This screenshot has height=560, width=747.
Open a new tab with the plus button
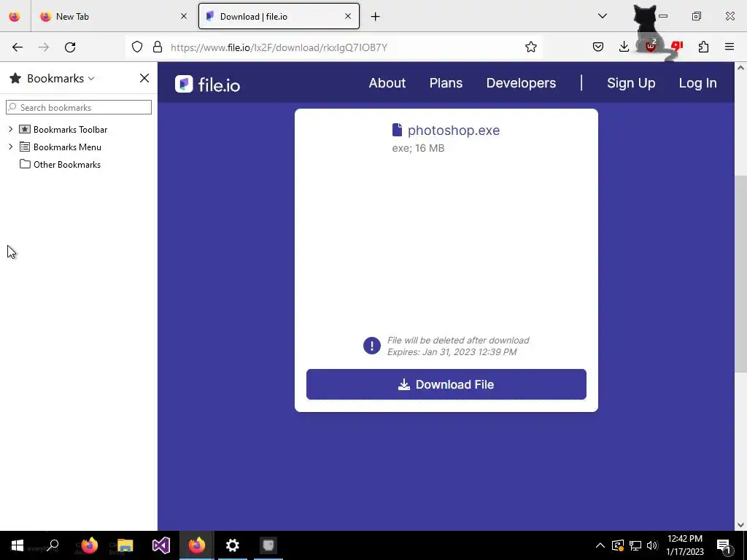coord(376,17)
